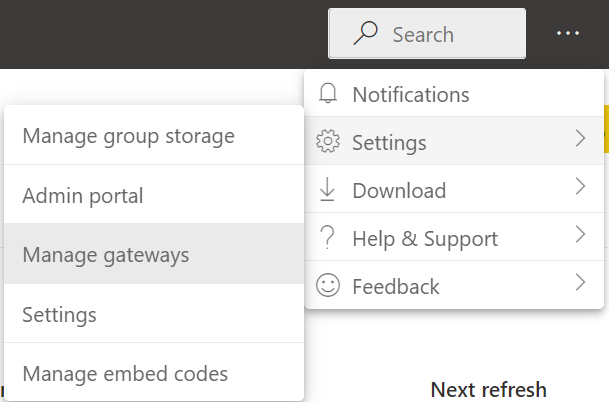Expand the Help & Support chevron
This screenshot has height=402, width=609.
(580, 237)
